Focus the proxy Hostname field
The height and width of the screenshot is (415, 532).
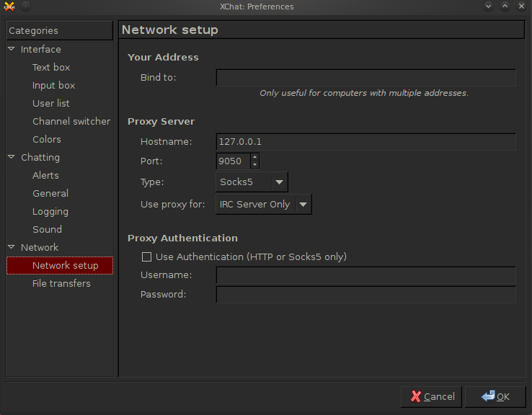click(x=365, y=142)
